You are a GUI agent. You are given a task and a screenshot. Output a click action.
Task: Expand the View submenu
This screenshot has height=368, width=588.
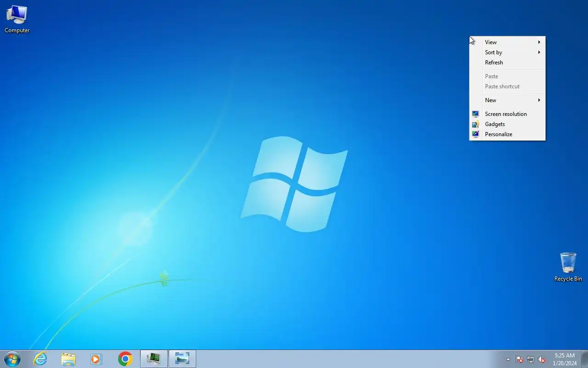point(507,42)
